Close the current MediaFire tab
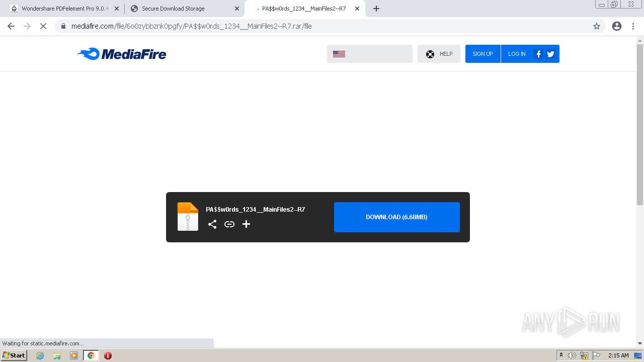Viewport: 644px width, 362px height. 357,9
